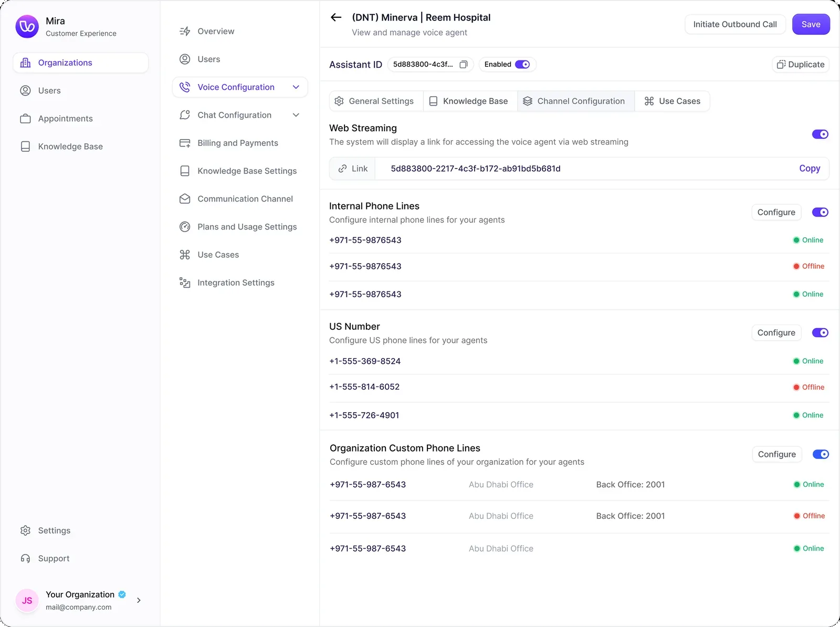Click Offline status of +1-555-814-6052

click(x=808, y=388)
